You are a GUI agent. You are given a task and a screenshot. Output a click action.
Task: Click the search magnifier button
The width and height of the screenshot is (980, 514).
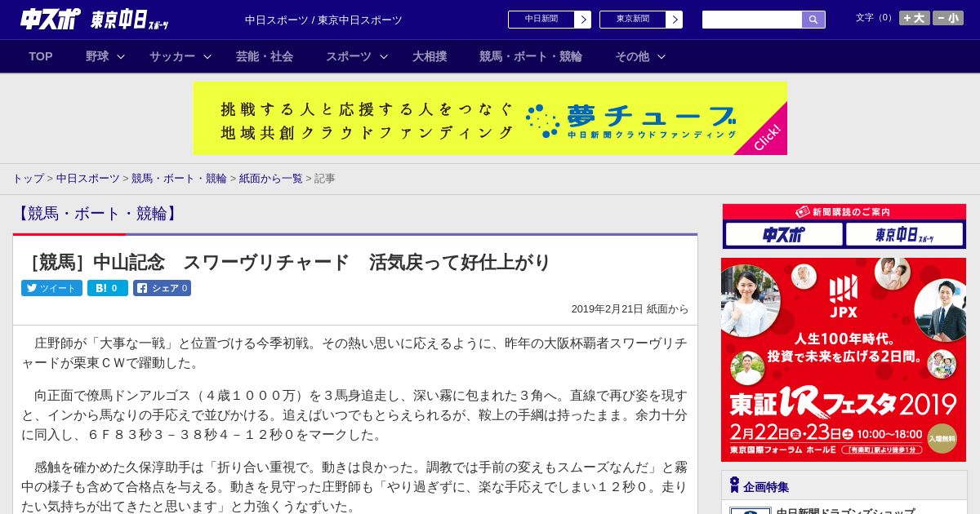point(813,20)
